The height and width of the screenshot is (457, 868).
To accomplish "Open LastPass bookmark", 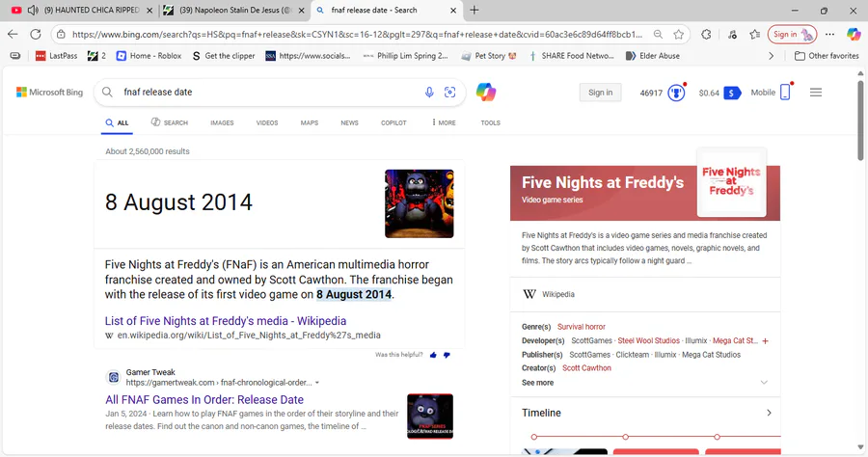I will (x=57, y=56).
